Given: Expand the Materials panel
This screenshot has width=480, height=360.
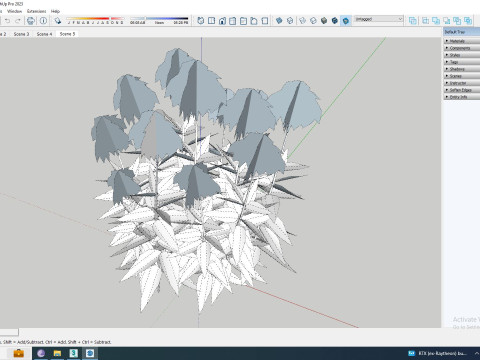Looking at the screenshot, I should (x=462, y=41).
